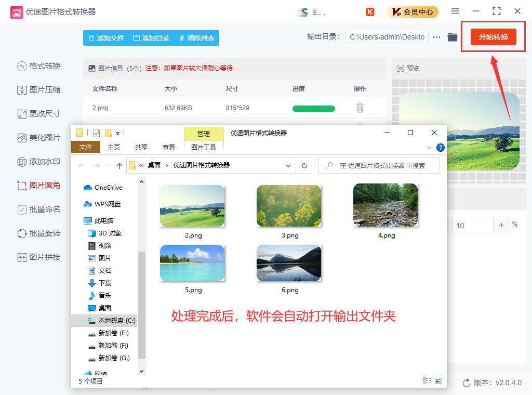The height and width of the screenshot is (395, 532).
Task: Open the 共享 ribbon tab
Action: click(x=141, y=147)
